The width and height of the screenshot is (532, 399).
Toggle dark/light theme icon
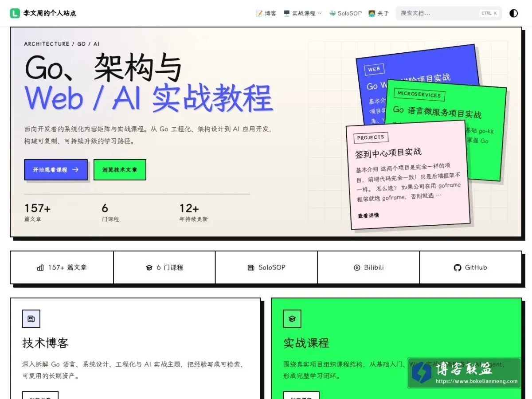(x=513, y=13)
